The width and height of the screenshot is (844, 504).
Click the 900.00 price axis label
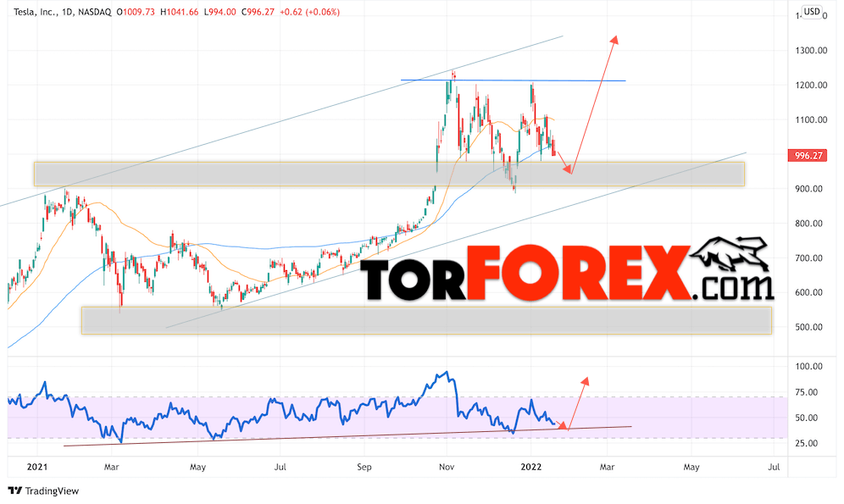[x=811, y=189]
